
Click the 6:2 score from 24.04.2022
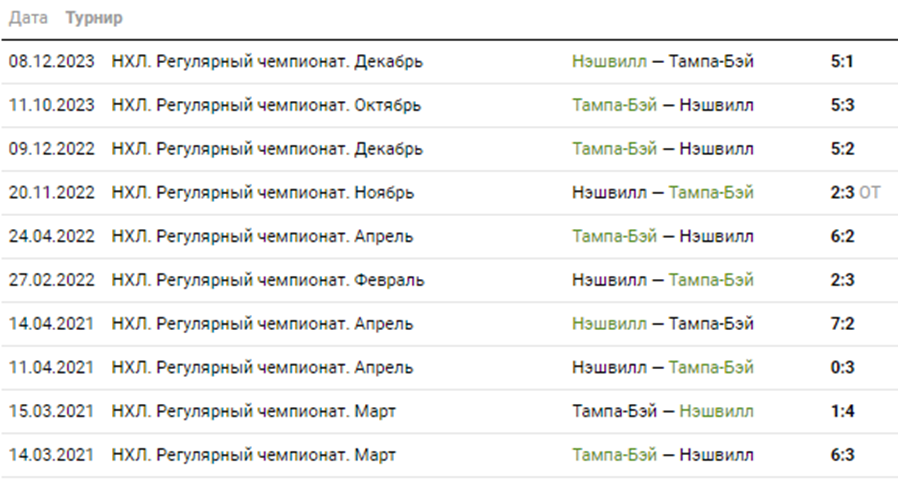842,237
